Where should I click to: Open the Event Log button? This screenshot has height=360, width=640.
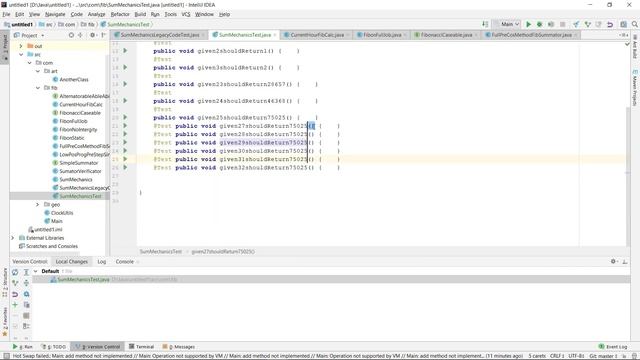(613, 347)
